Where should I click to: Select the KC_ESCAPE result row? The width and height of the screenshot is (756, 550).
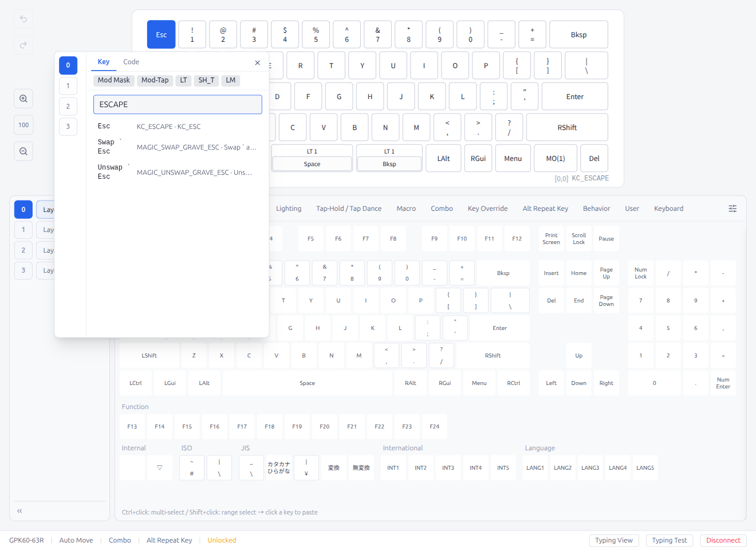pos(178,127)
